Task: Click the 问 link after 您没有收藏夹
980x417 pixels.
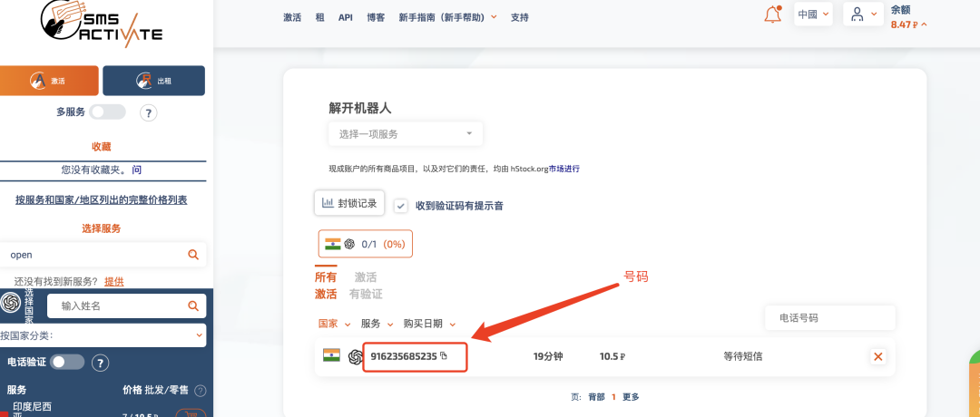Action: pos(137,170)
